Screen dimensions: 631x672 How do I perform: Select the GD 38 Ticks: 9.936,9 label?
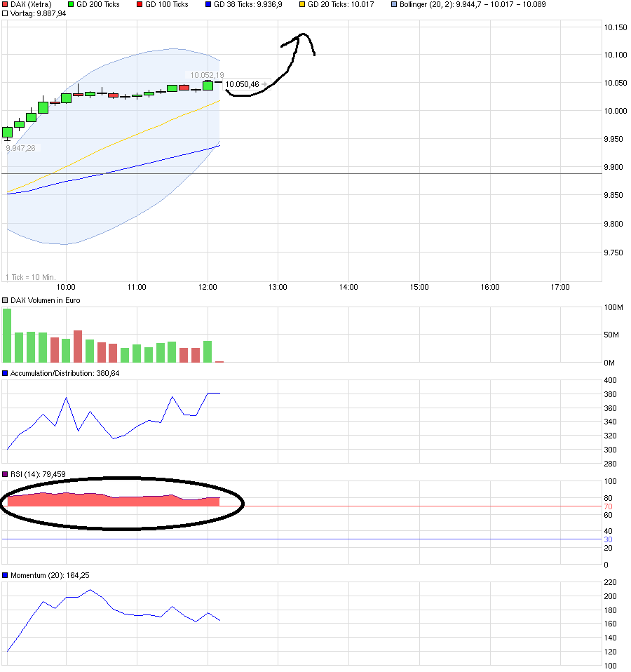pyautogui.click(x=248, y=5)
